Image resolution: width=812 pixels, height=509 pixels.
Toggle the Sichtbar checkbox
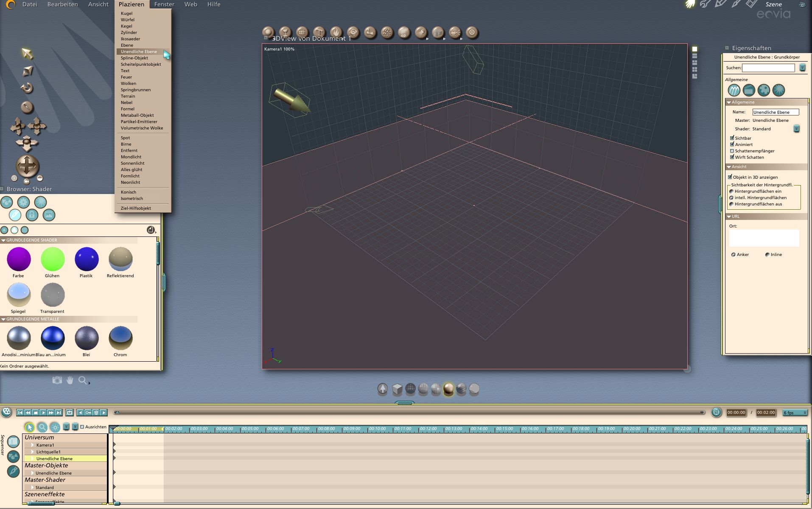pyautogui.click(x=732, y=138)
